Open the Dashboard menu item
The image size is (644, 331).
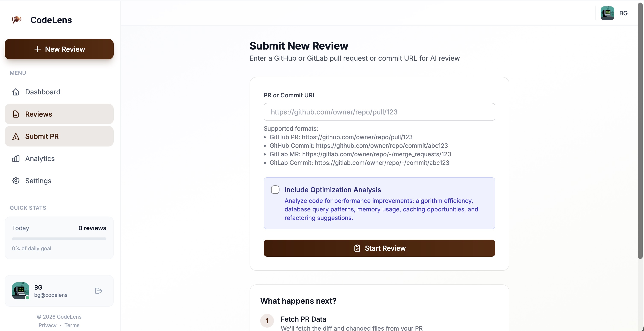[43, 92]
